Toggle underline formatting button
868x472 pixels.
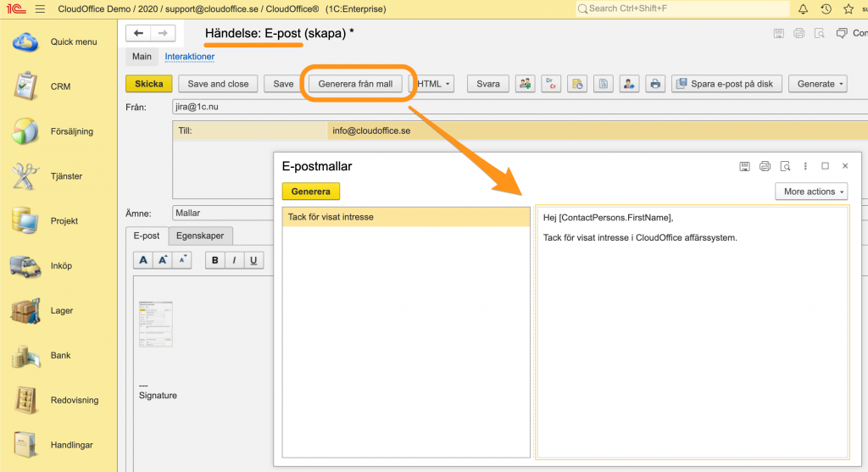coord(253,260)
